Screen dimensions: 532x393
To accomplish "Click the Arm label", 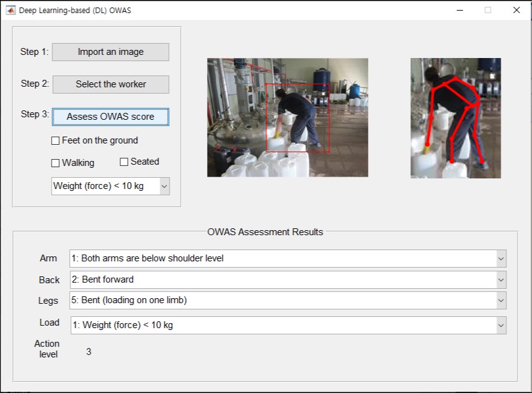I will coord(48,258).
